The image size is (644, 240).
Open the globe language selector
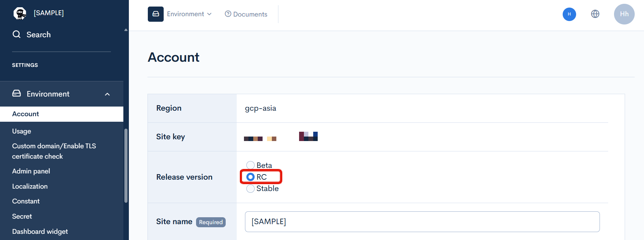pyautogui.click(x=595, y=14)
